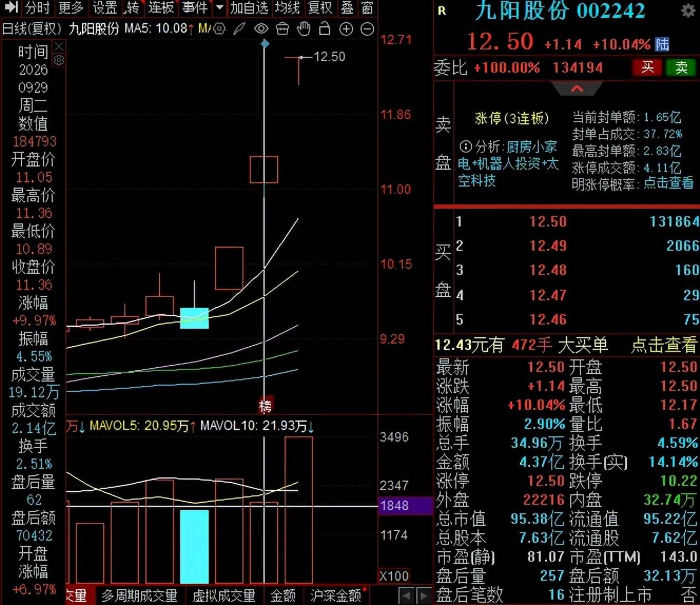The height and width of the screenshot is (605, 700).
Task: Open the 日线(复权) period selector
Action: [32, 29]
